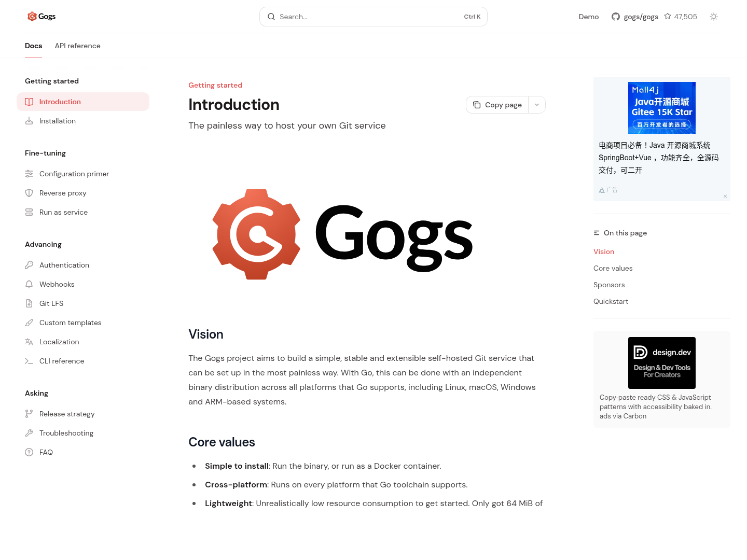Open the gogs/gogs repository link
Viewport: 747px width, 560px height.
pyautogui.click(x=641, y=17)
